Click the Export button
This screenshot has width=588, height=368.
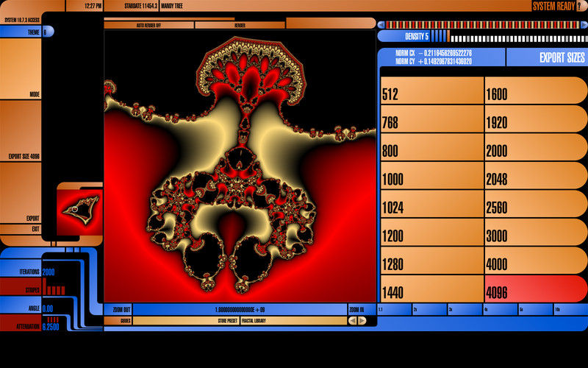[21, 218]
